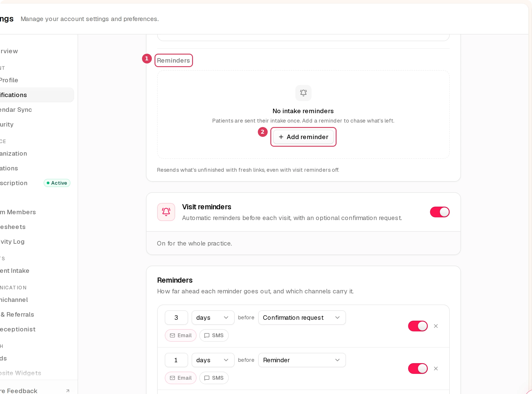Open the Reminder type dropdown
The image size is (532, 394).
tap(302, 360)
